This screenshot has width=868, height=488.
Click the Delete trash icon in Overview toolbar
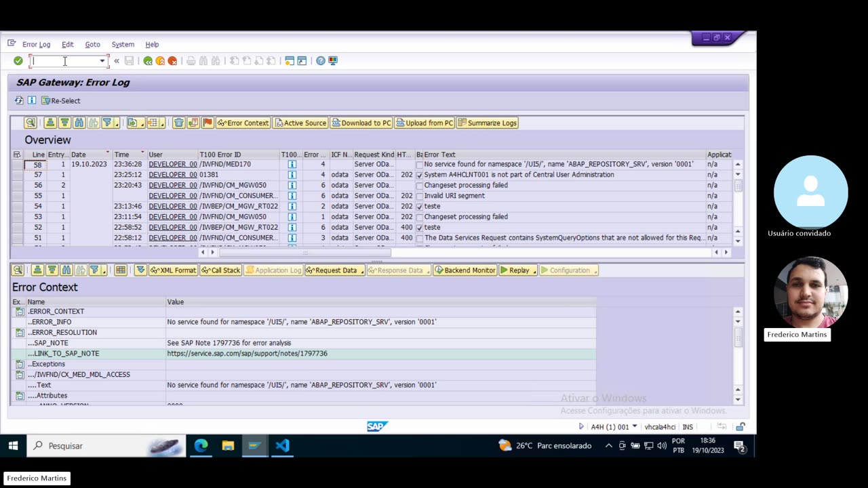click(178, 123)
